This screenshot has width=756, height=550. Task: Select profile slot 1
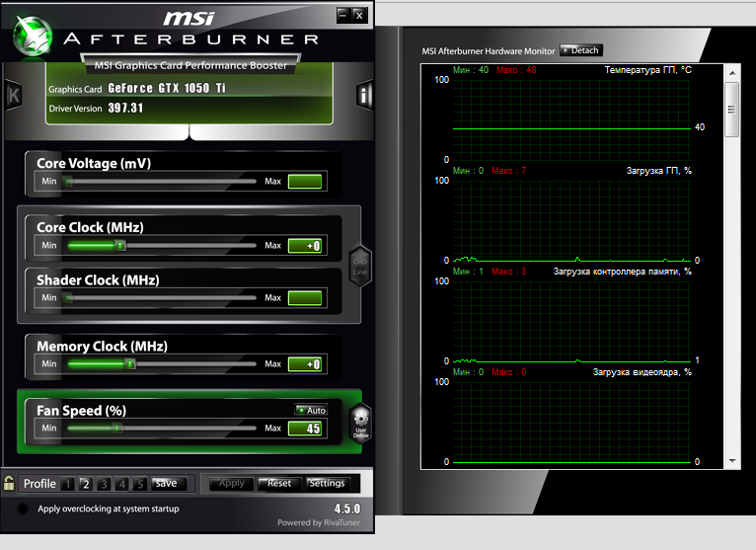point(67,484)
